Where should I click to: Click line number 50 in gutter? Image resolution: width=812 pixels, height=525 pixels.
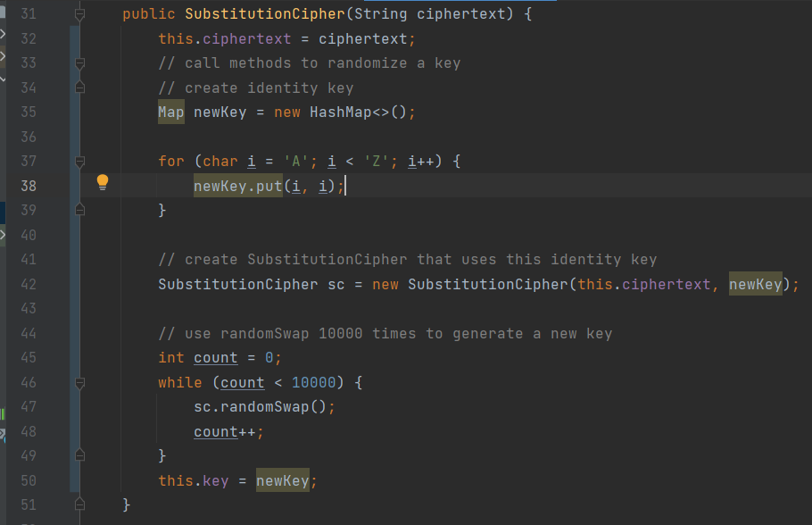(29, 480)
